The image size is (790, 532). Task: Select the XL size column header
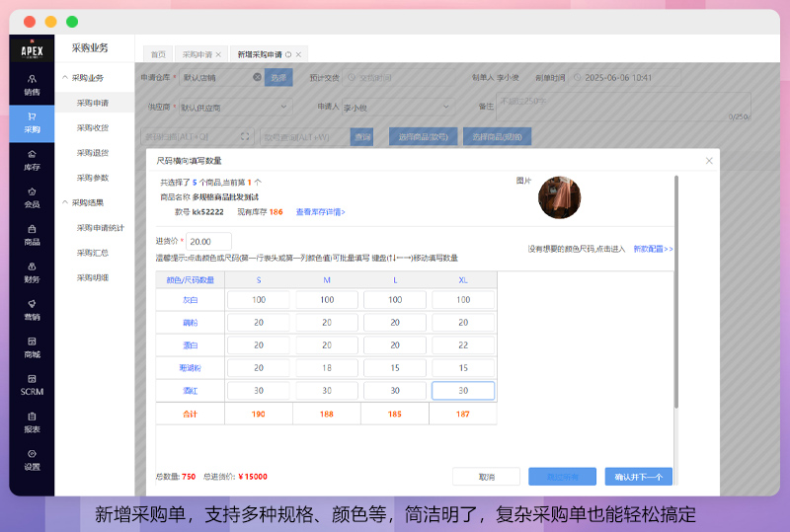coord(463,280)
